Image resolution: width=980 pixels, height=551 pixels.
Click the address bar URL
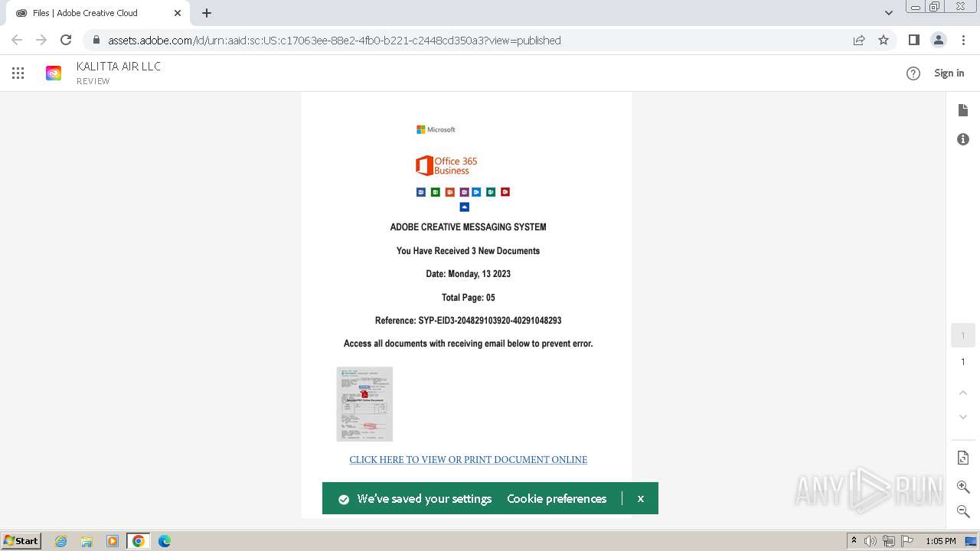pos(335,41)
